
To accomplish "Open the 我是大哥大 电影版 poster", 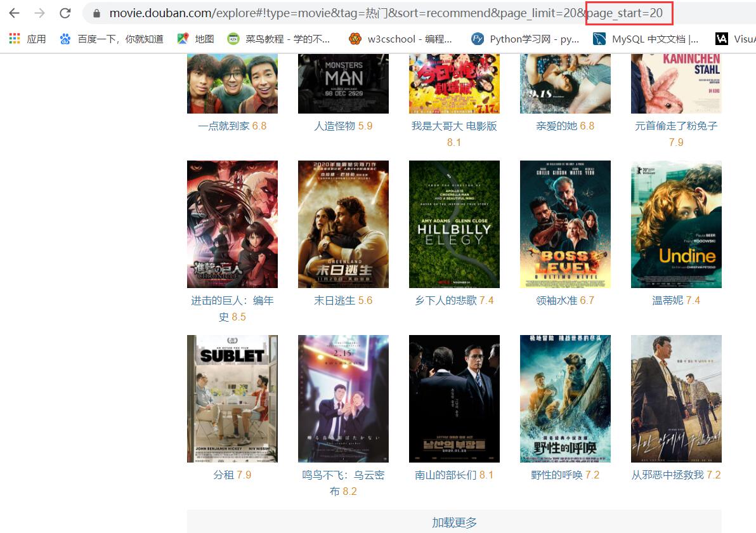I will click(454, 84).
